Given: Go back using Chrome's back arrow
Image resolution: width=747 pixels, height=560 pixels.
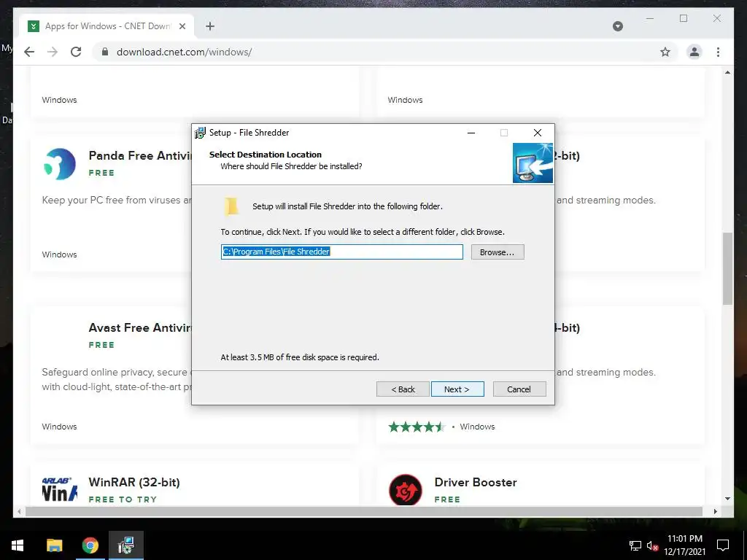Looking at the screenshot, I should tap(29, 52).
